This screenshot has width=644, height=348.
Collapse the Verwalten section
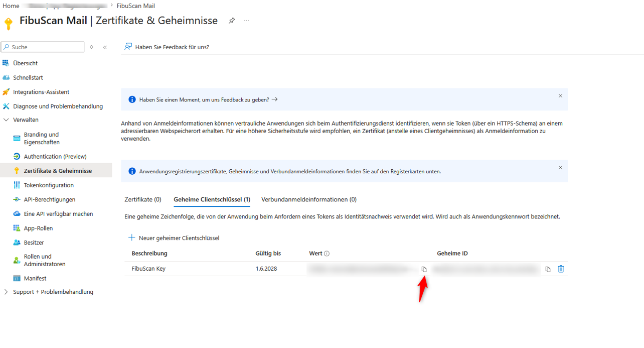point(6,120)
